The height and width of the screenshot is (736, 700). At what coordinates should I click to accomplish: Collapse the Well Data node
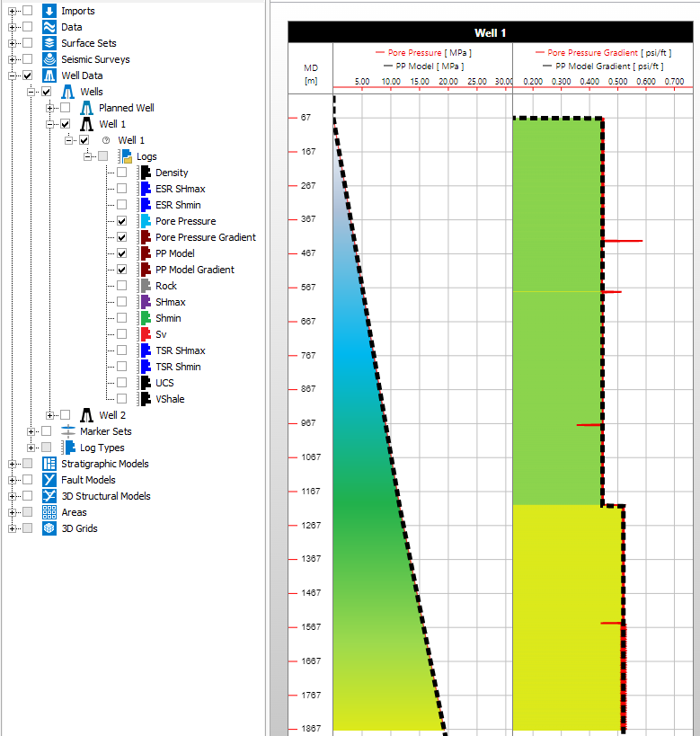tap(13, 75)
